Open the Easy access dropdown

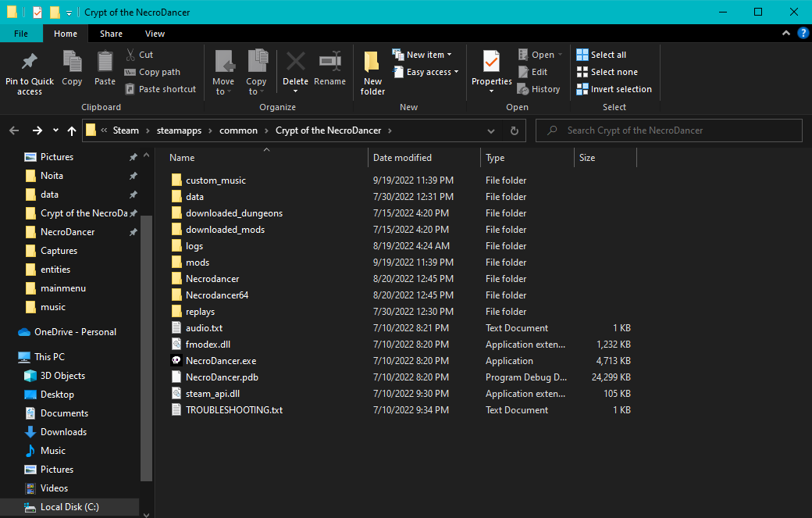click(x=426, y=72)
